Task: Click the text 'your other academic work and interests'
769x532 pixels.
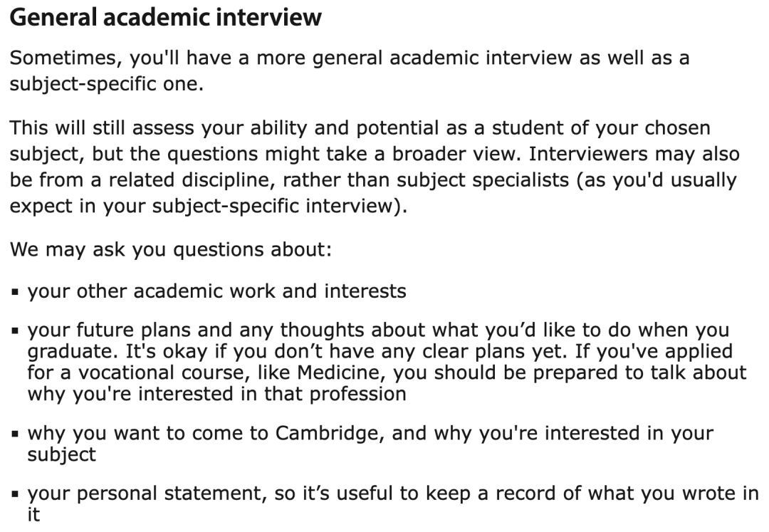Action: (216, 291)
